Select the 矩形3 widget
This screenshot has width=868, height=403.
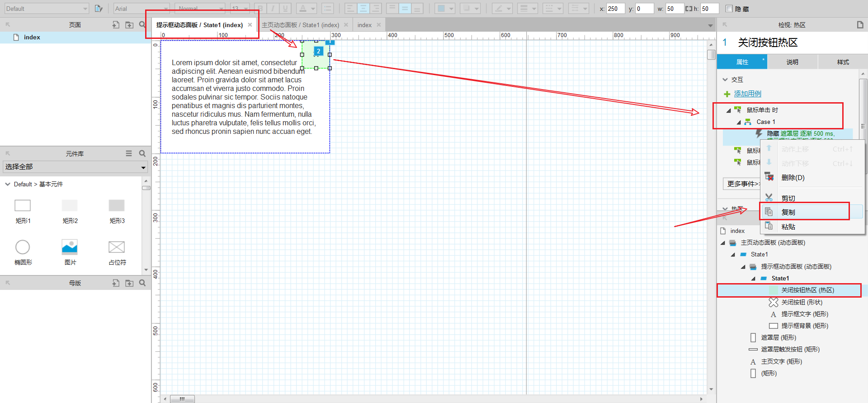tap(117, 212)
